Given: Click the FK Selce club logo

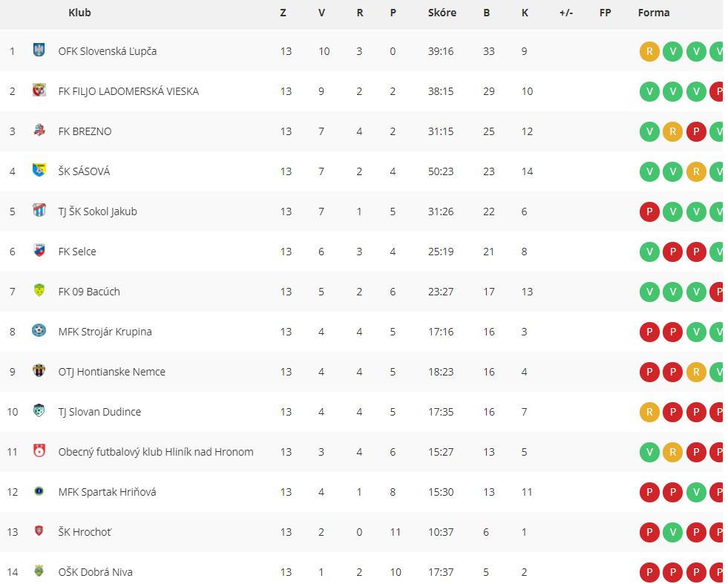Looking at the screenshot, I should point(39,250).
